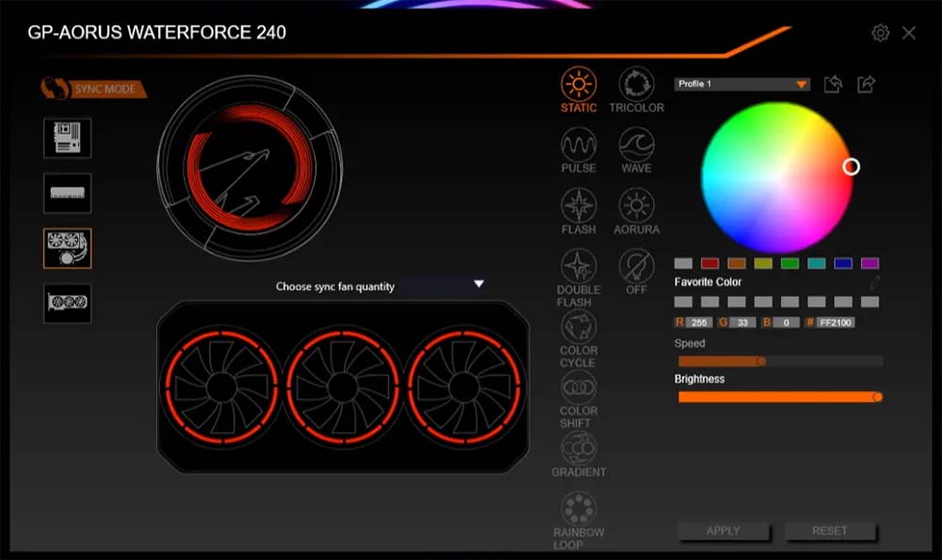Select the Rainbow Loop effect
This screenshot has height=560, width=942.
pyautogui.click(x=578, y=509)
